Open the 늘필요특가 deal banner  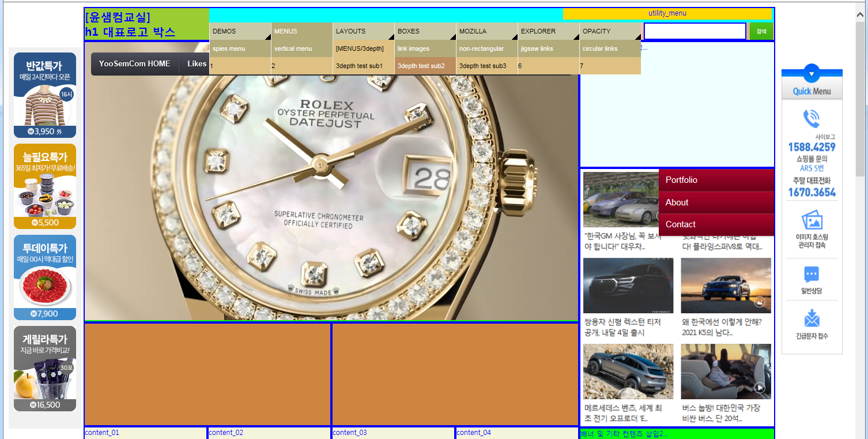coord(45,186)
